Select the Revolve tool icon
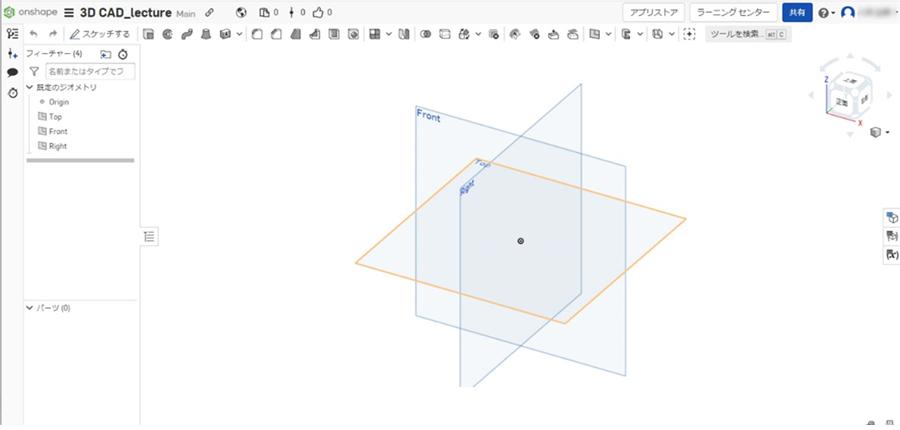Viewport: 900px width, 430px height. (x=167, y=34)
